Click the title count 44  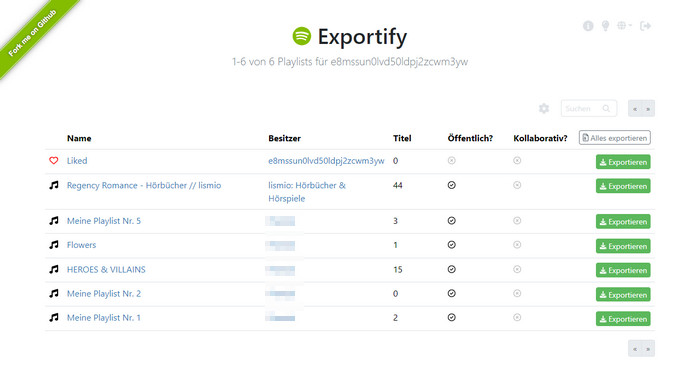tap(397, 185)
